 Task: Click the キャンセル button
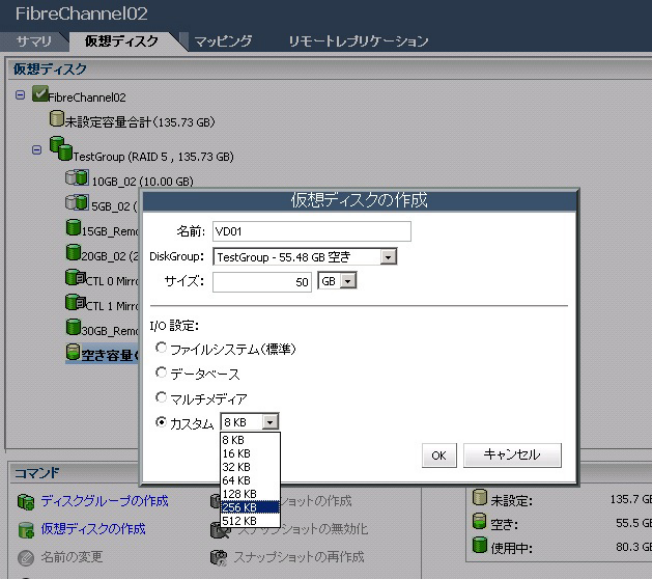coord(512,455)
